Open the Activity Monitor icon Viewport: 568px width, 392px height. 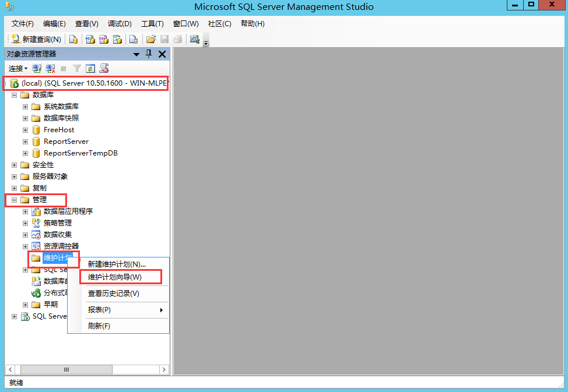[195, 39]
